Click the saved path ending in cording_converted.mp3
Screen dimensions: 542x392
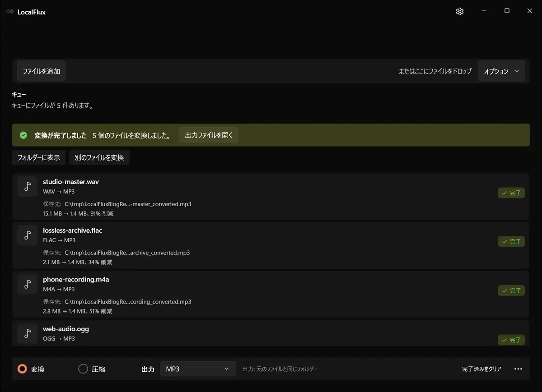[128, 302]
